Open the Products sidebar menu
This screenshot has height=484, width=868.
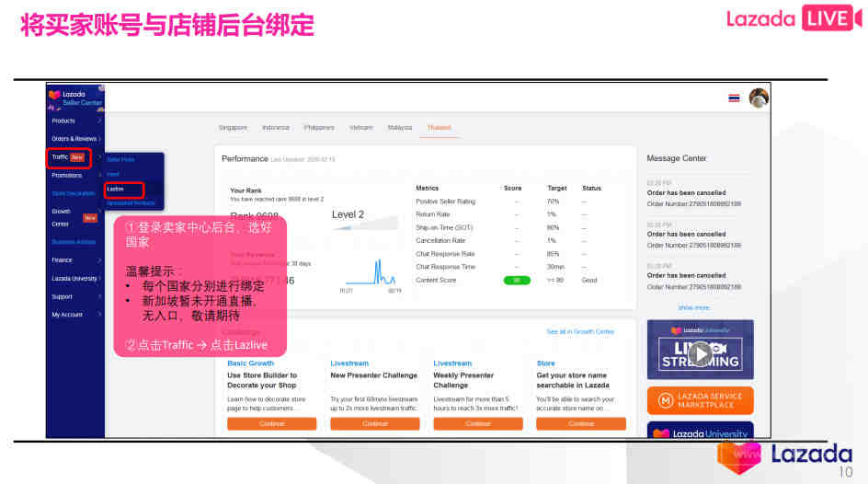(63, 121)
